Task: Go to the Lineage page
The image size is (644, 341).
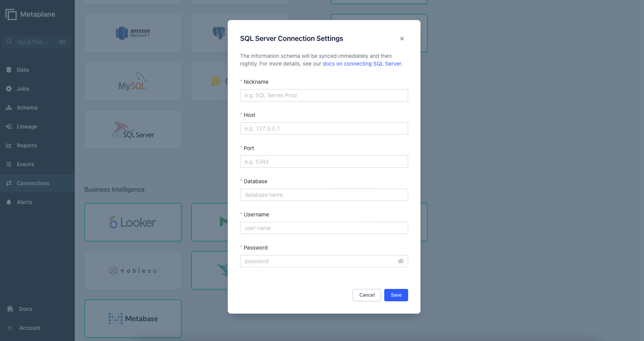Action: tap(37, 127)
